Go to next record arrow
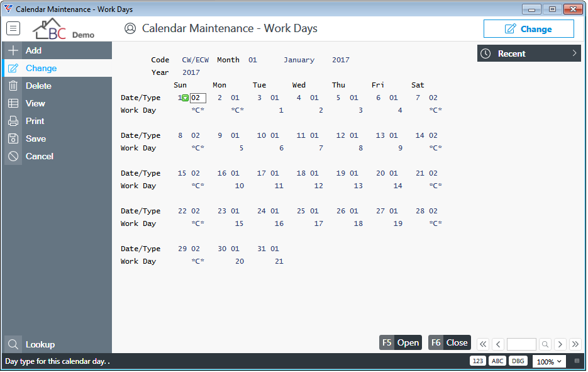 [x=560, y=344]
